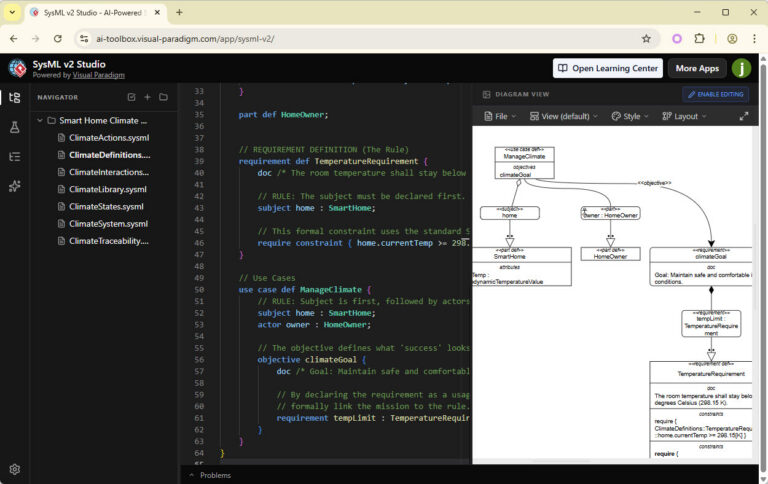This screenshot has width=768, height=484.
Task: Open the AI sparkle assistant icon in sidebar
Action: click(15, 186)
